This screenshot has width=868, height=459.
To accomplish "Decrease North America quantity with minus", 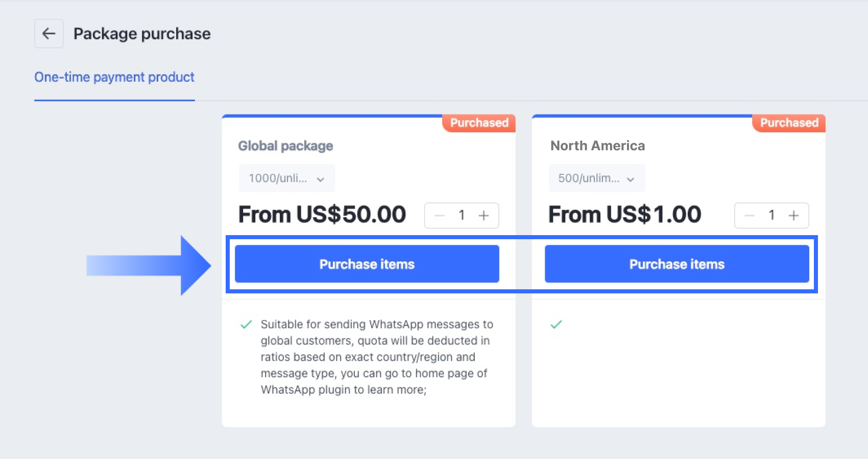I will tap(750, 216).
